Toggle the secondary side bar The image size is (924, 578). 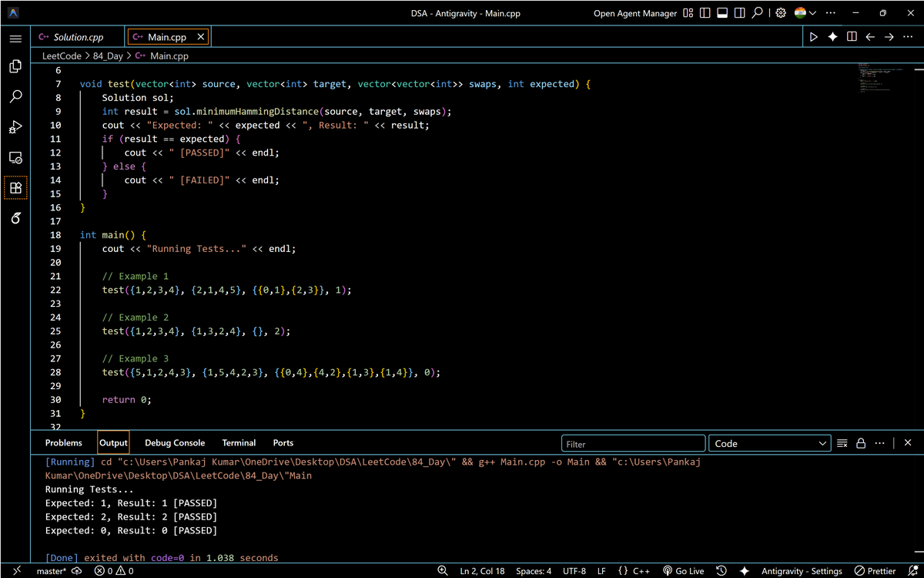tap(739, 13)
